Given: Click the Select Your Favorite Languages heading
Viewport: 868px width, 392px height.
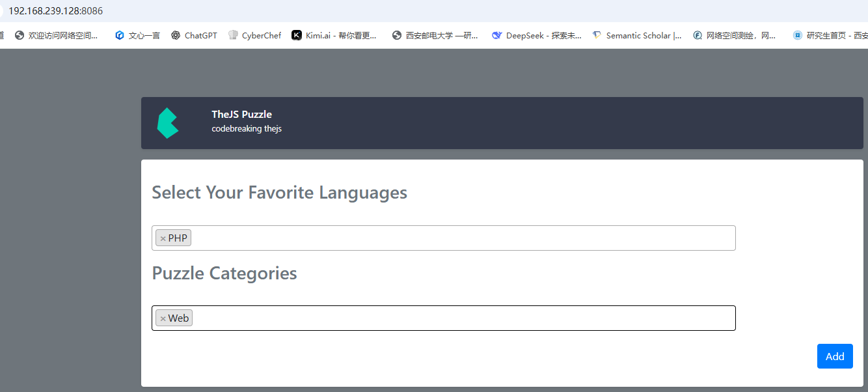Looking at the screenshot, I should pyautogui.click(x=279, y=193).
